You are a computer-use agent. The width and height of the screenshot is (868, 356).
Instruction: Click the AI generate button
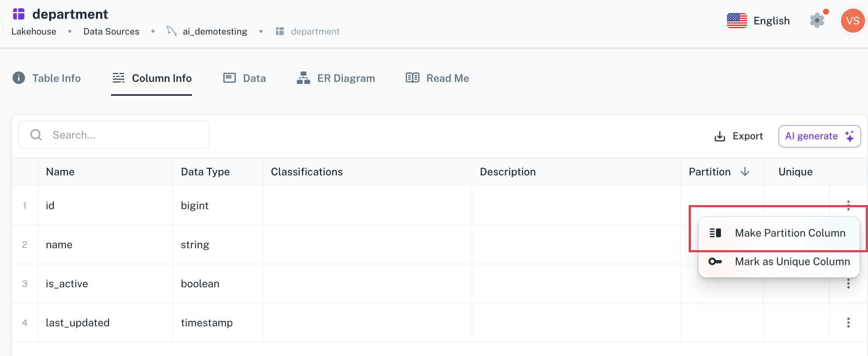coord(820,136)
